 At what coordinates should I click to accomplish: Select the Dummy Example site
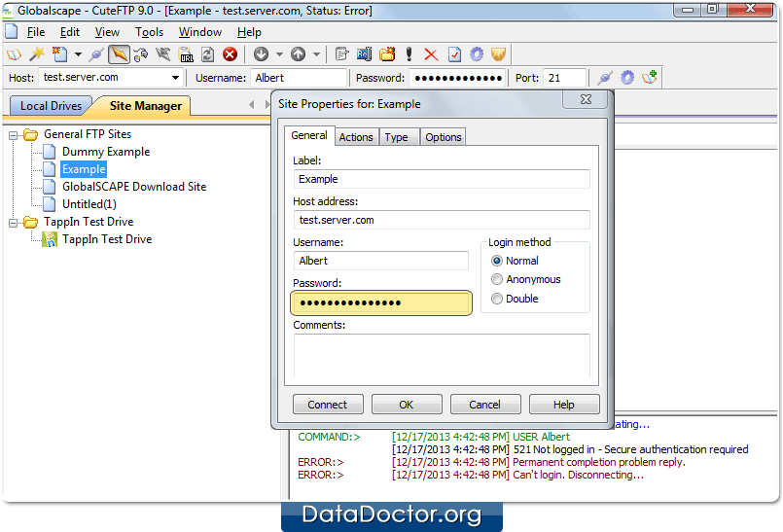[106, 152]
